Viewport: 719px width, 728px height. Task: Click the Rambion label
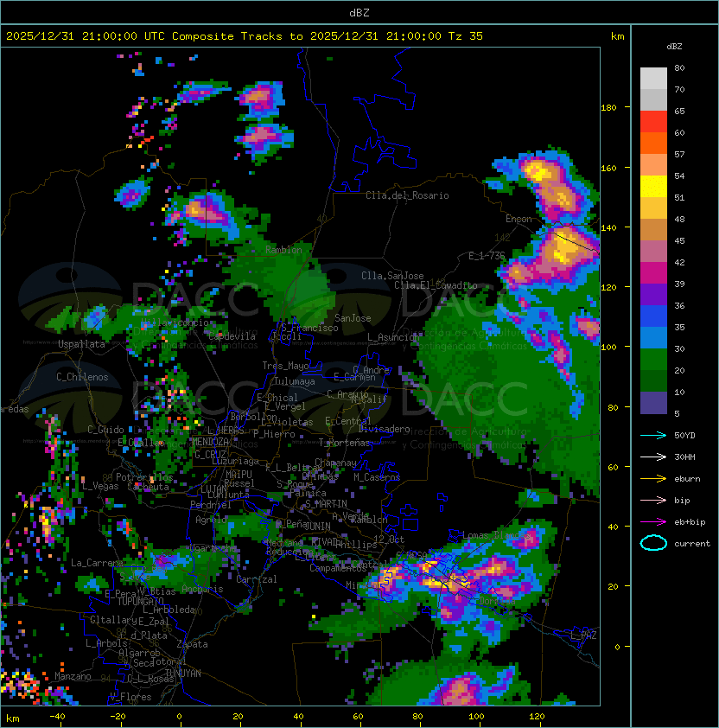point(283,250)
